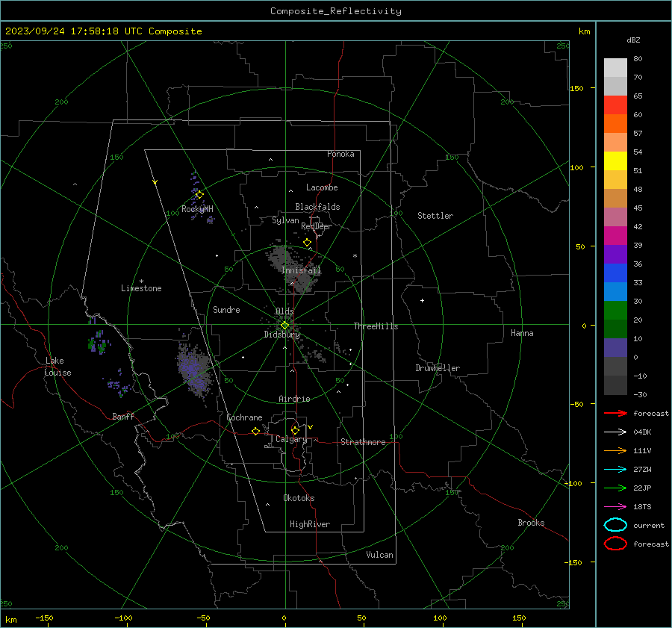
Task: Pick the magenta 42-39 dBZ color swatch
Action: tap(615, 236)
